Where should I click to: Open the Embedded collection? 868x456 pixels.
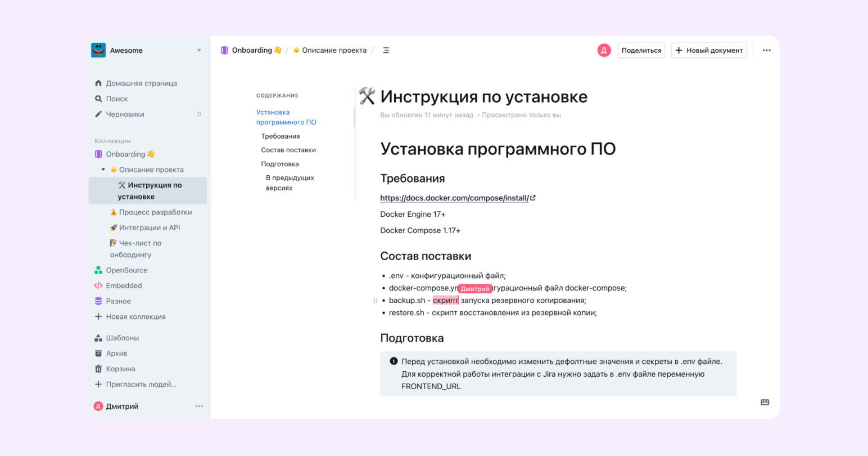coord(124,286)
